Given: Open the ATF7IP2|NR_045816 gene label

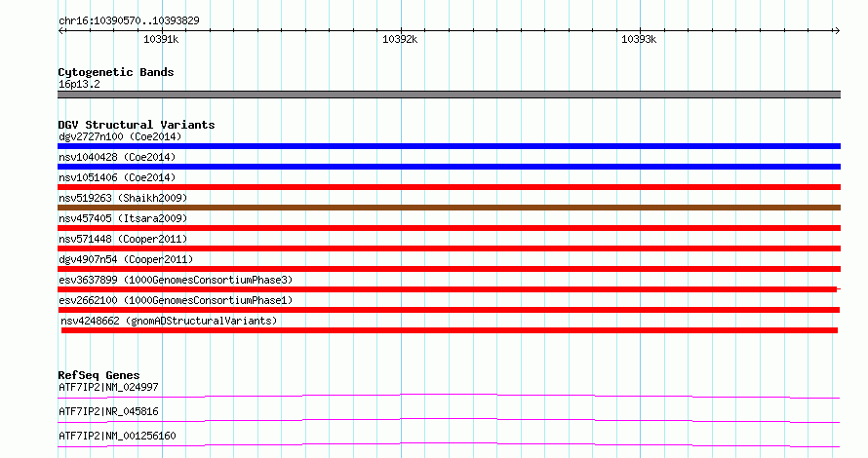Looking at the screenshot, I should 108,411.
